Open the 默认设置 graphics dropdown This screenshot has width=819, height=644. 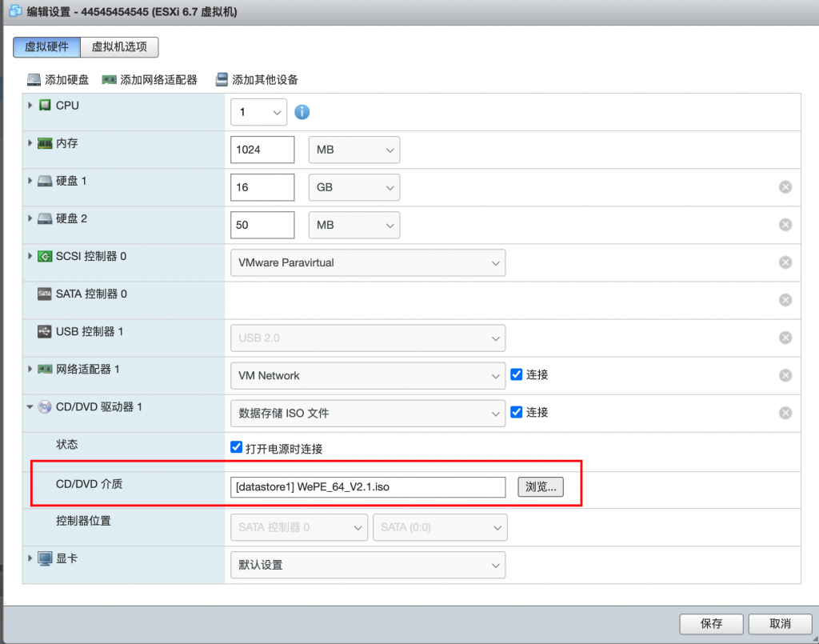[x=368, y=565]
